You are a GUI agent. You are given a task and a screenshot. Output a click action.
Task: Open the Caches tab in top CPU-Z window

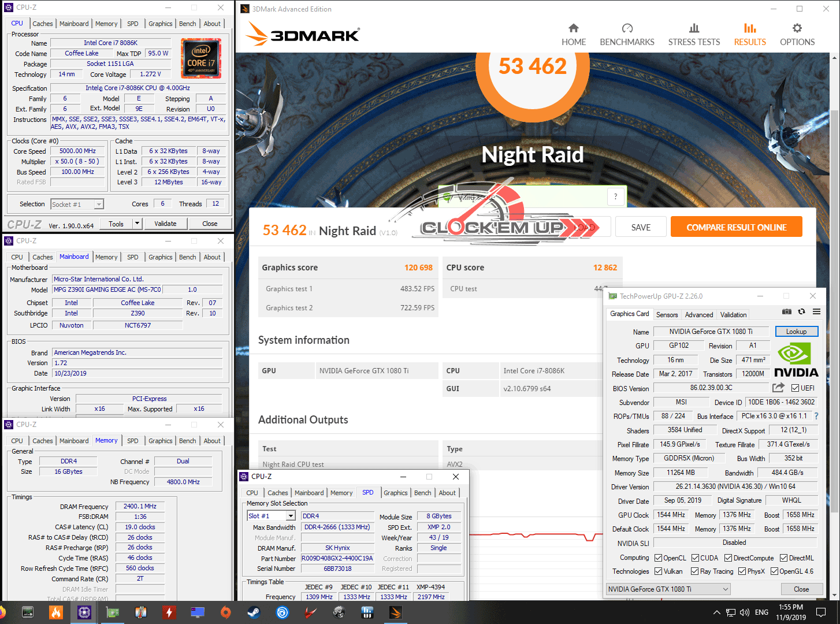42,24
